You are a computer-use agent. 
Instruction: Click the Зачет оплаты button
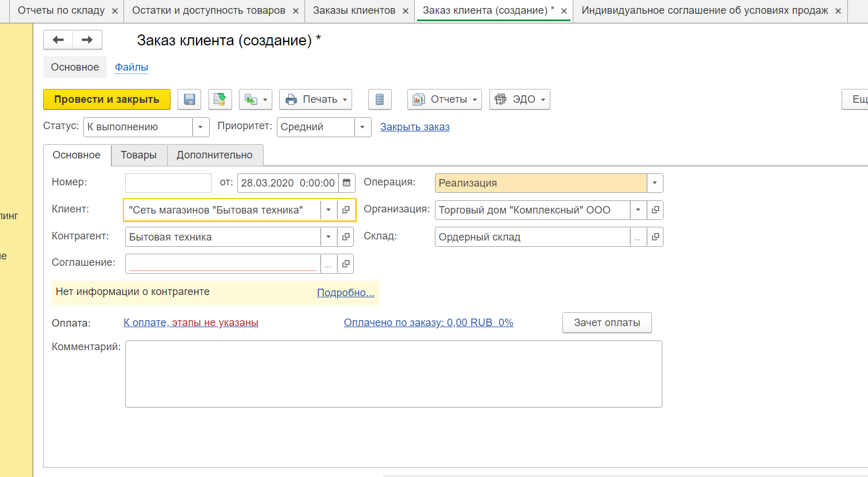[607, 323]
